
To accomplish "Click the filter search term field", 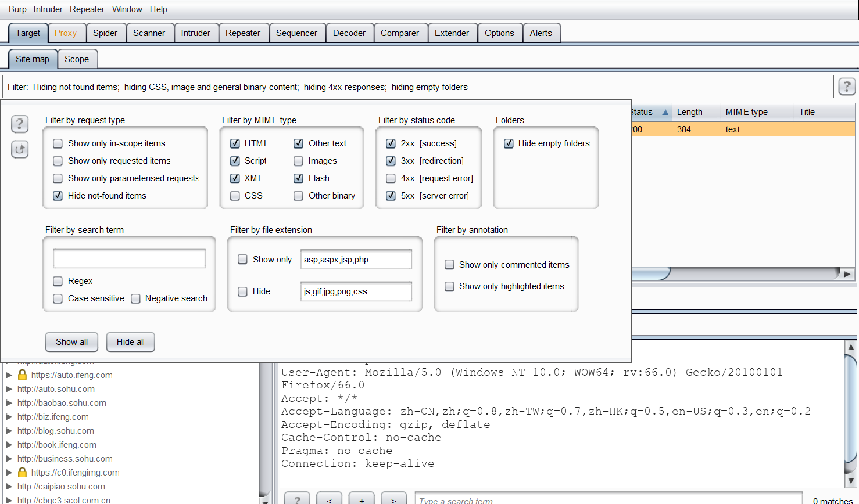I will click(x=129, y=258).
